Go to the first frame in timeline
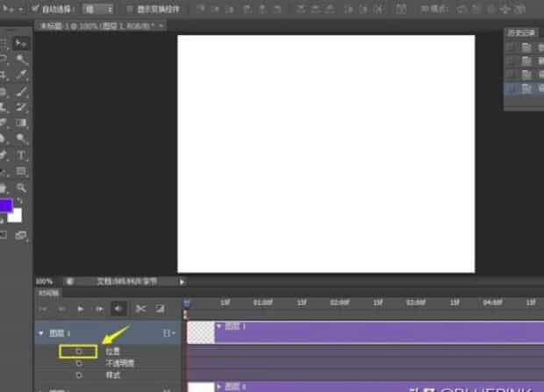The height and width of the screenshot is (392, 544). (x=43, y=309)
